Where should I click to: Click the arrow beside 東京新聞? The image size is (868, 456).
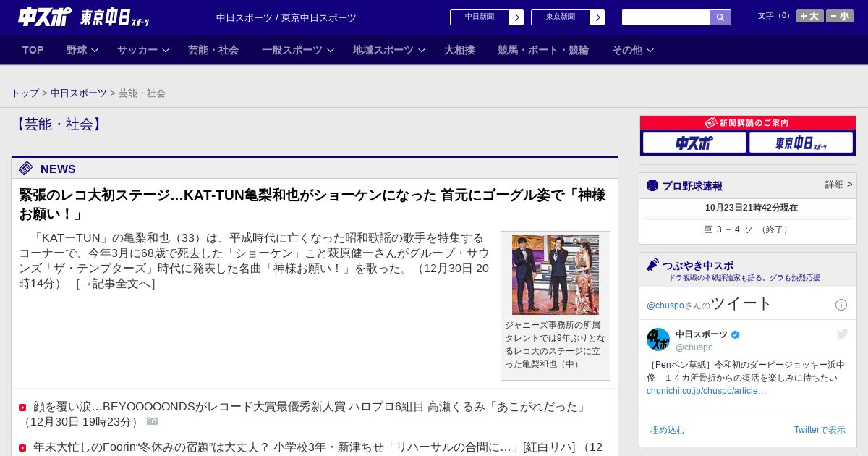pos(597,17)
